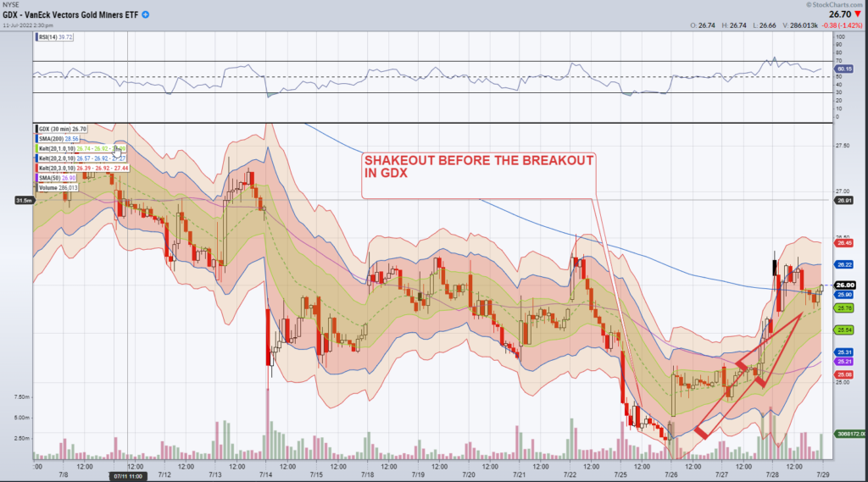Click the green volume axis tag 3068172
868x482 pixels.
tap(851, 435)
